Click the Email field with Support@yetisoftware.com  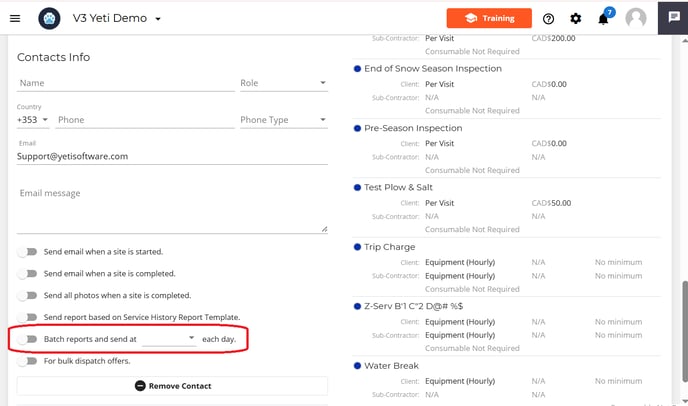(172, 156)
